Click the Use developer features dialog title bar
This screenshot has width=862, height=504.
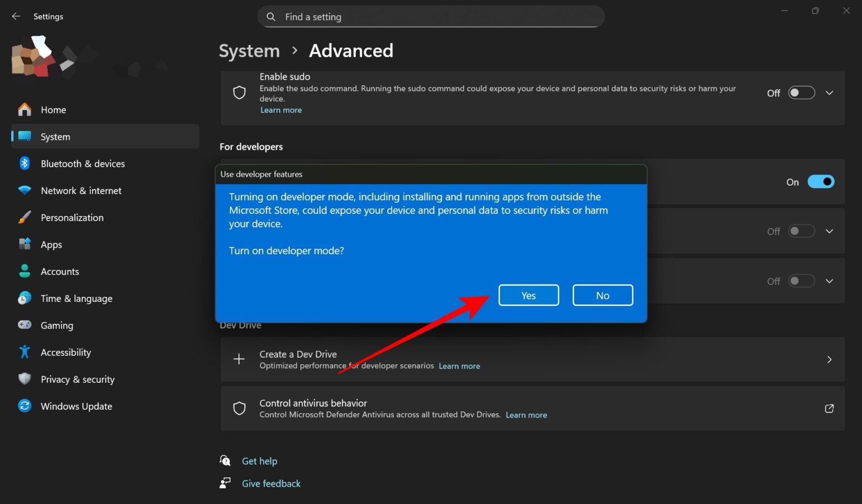pos(431,174)
